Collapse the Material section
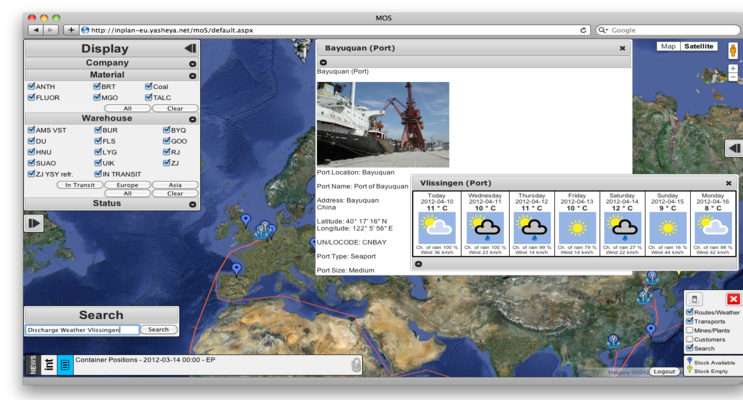This screenshot has height=400, width=743. click(x=192, y=75)
